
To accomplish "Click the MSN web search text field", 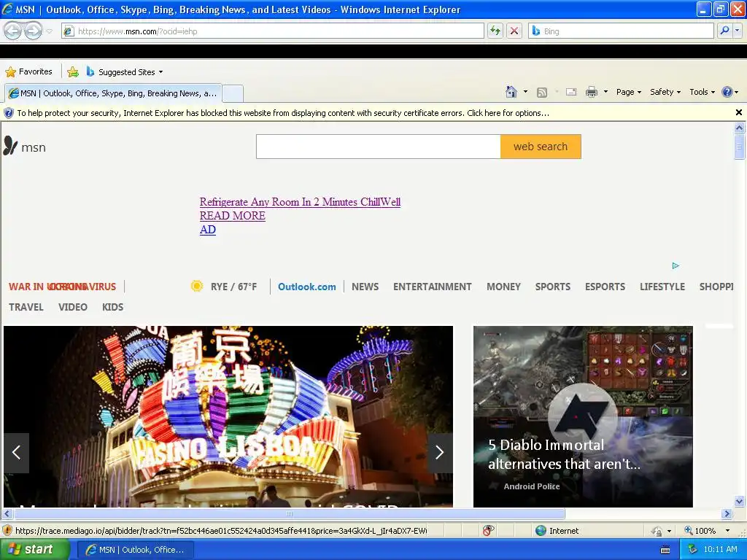I will point(379,147).
